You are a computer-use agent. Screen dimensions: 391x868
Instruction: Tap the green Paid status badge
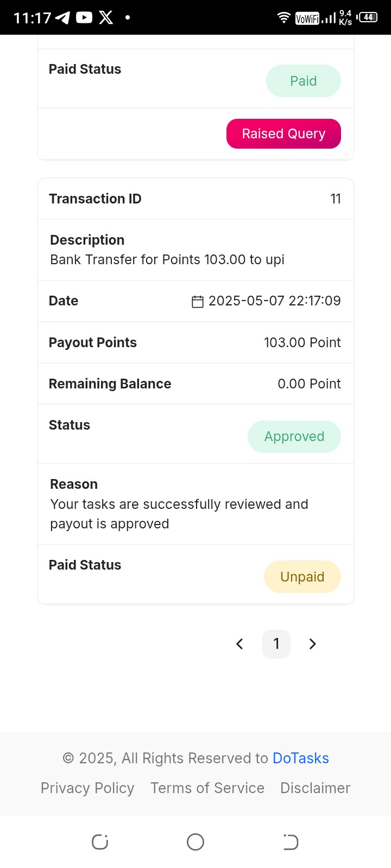point(304,81)
